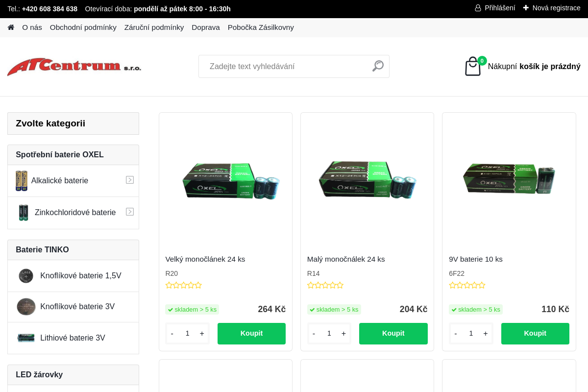Buy the Velký monočlánek 24 ks with Koupit
The image size is (588, 392).
click(x=251, y=334)
